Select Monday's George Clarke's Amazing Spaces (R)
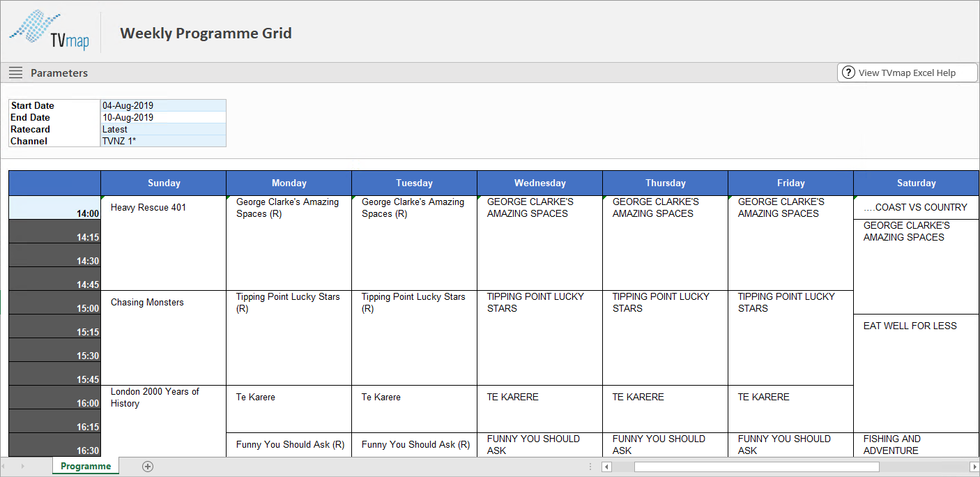Screen dimensions: 980x477 pyautogui.click(x=289, y=243)
